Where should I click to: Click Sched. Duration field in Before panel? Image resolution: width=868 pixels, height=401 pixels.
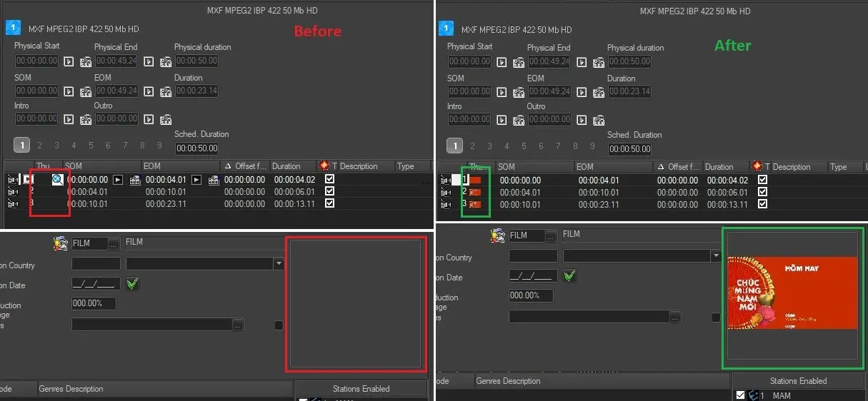[196, 148]
